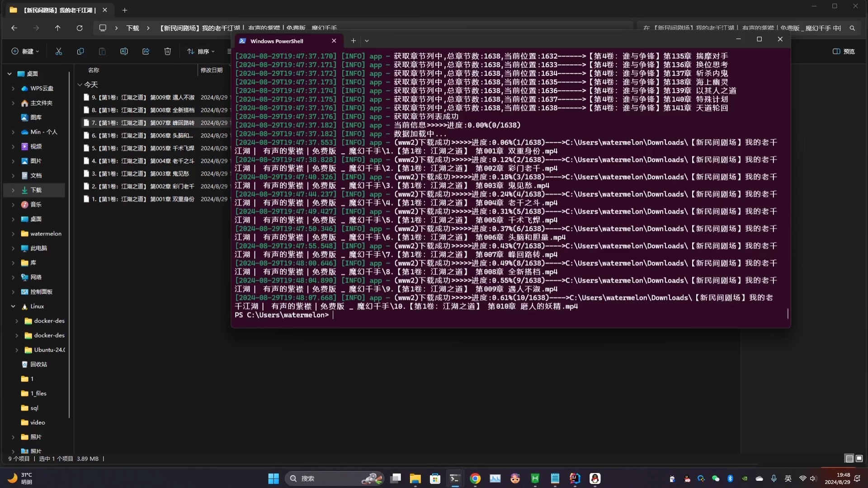The height and width of the screenshot is (488, 868).
Task: Click the Task View taskbar icon
Action: tap(396, 479)
